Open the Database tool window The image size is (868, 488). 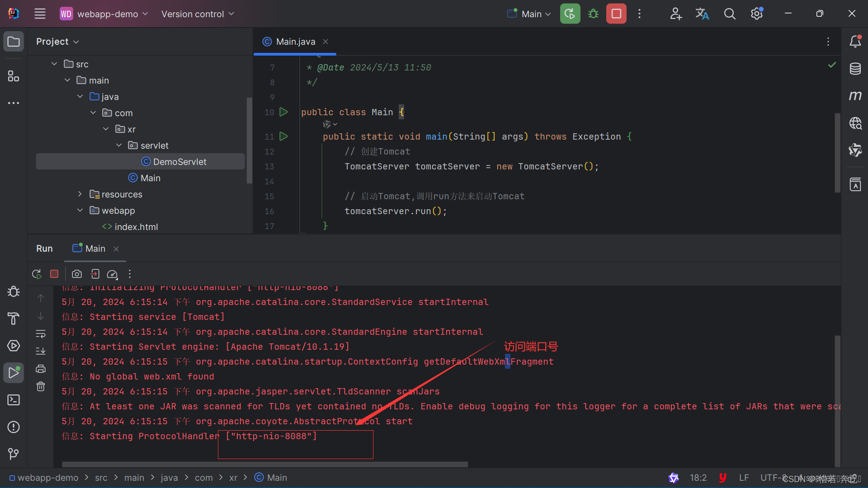click(855, 69)
